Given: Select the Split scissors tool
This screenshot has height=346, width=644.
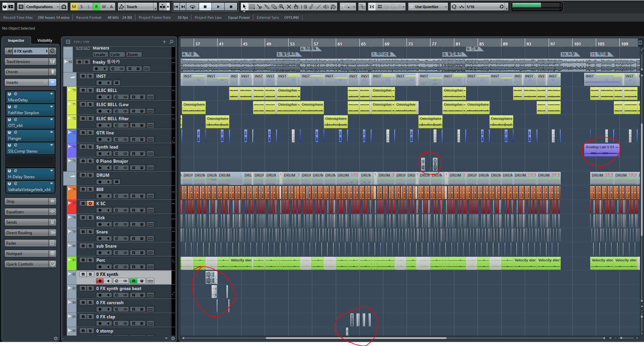Looking at the screenshot, I should [259, 7].
